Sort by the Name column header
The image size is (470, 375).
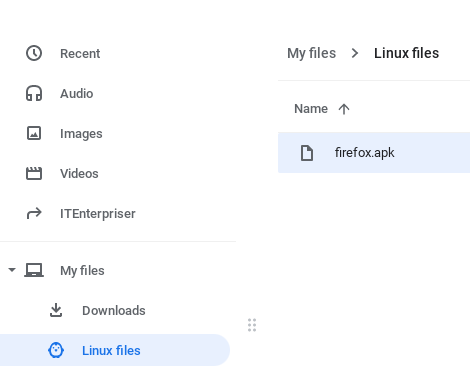(x=311, y=109)
